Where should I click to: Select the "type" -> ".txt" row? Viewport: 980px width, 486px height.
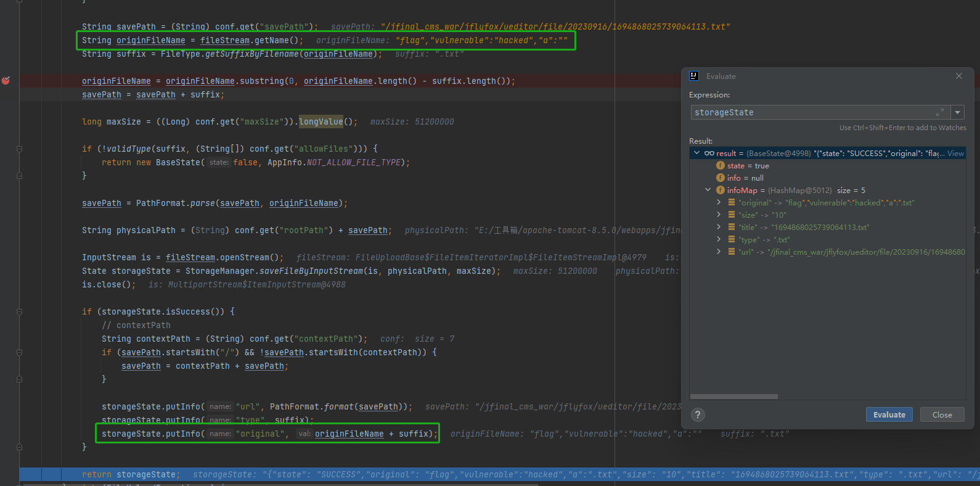[x=827, y=239]
